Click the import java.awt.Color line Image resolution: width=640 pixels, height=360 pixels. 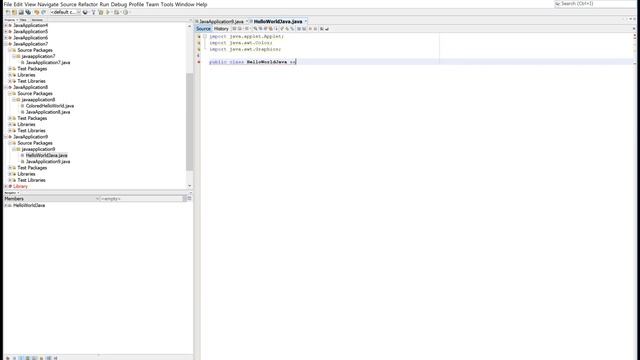pyautogui.click(x=240, y=43)
